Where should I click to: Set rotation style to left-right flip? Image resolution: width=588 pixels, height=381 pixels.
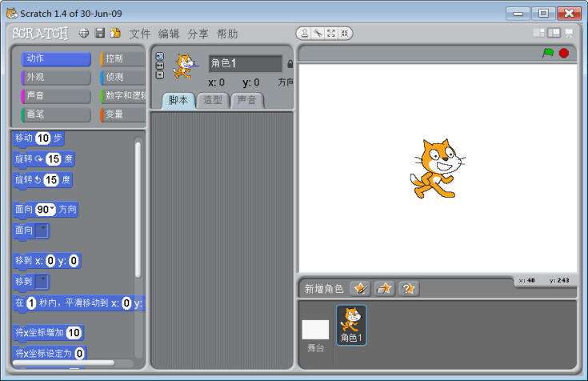point(160,66)
